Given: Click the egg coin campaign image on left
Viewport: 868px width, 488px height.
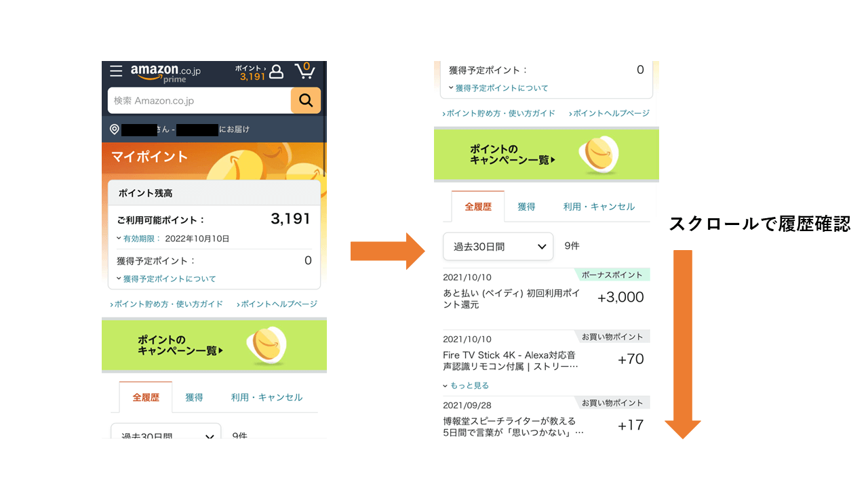Looking at the screenshot, I should pyautogui.click(x=266, y=346).
